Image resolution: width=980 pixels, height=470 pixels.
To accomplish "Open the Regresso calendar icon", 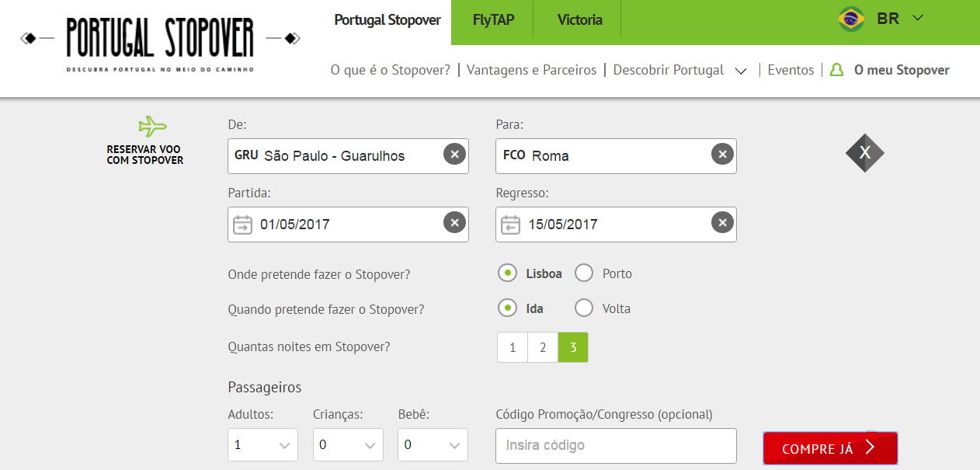I will tap(510, 225).
